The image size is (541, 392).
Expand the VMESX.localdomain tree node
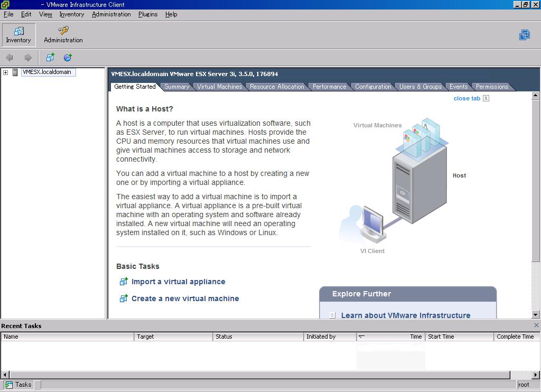pos(5,72)
